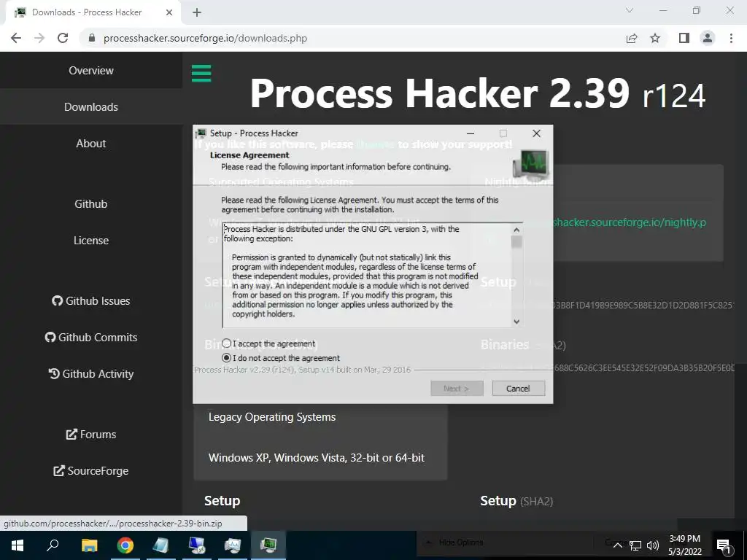Click the site lock security icon
The height and width of the screenshot is (560, 747).
(92, 38)
